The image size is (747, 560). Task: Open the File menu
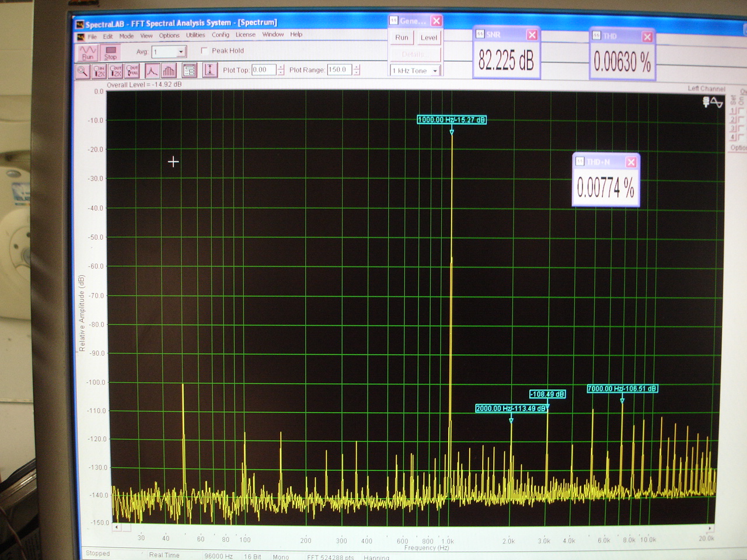coord(92,37)
